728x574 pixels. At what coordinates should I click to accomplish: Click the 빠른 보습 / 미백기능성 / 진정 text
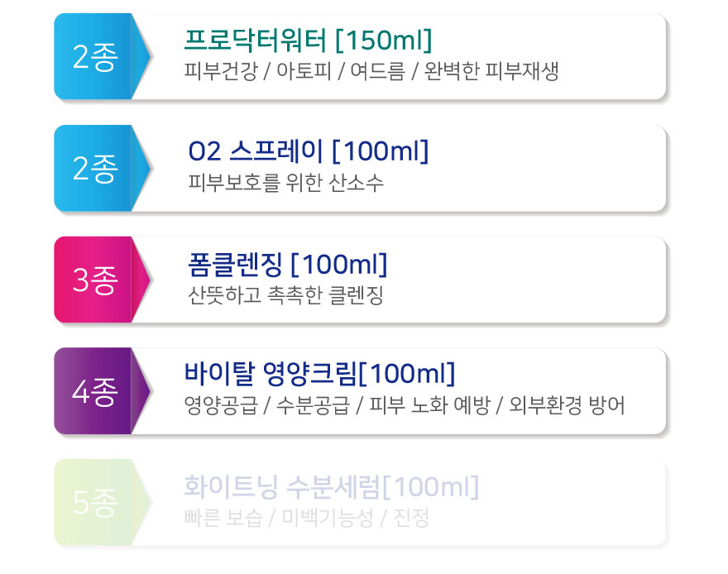[x=306, y=518]
